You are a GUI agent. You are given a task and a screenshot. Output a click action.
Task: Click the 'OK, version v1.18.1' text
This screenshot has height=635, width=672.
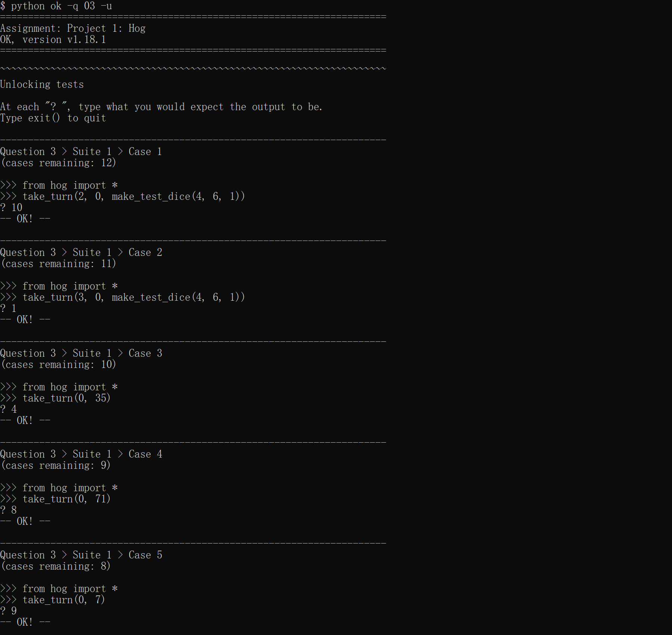pyautogui.click(x=53, y=40)
